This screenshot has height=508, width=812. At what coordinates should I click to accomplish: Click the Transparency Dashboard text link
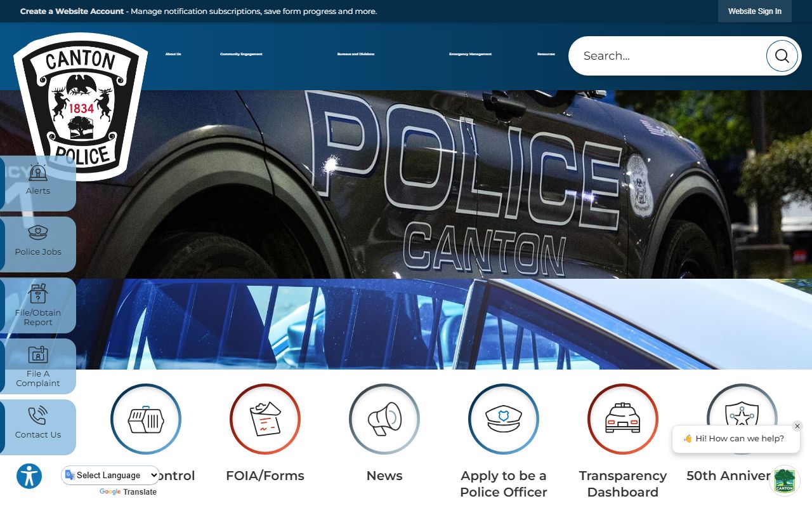tap(623, 484)
